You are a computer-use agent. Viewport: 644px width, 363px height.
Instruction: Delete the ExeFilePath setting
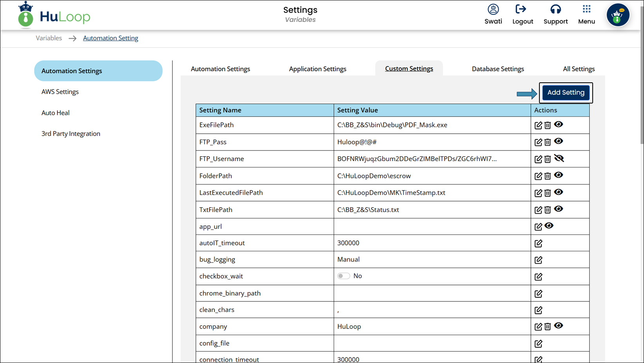tap(548, 125)
